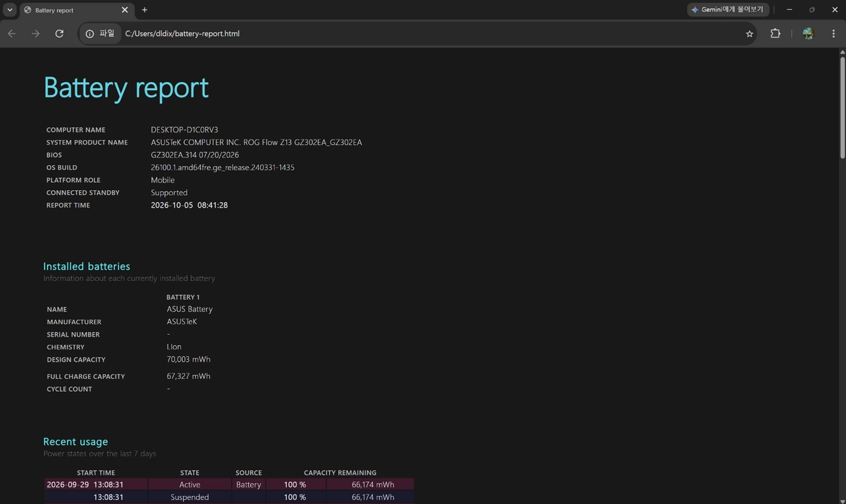Viewport: 846px width, 504px height.
Task: Click the Recent usage section heading
Action: point(75,442)
